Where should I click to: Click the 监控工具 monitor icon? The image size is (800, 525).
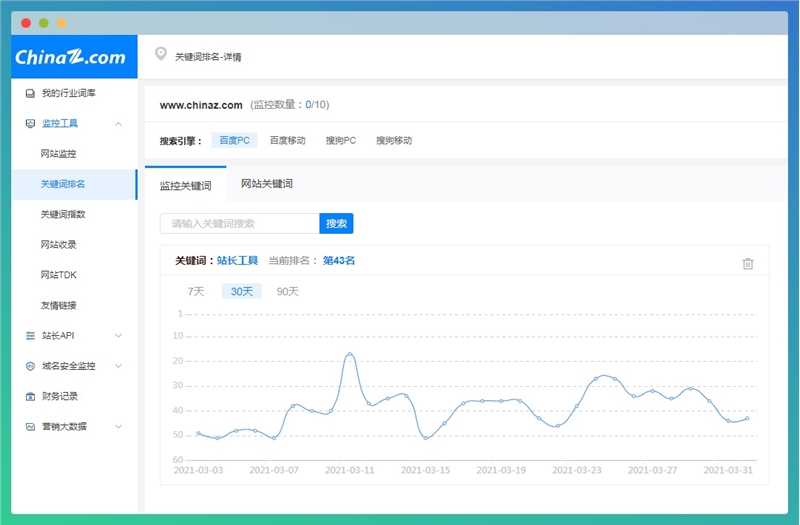pos(30,124)
